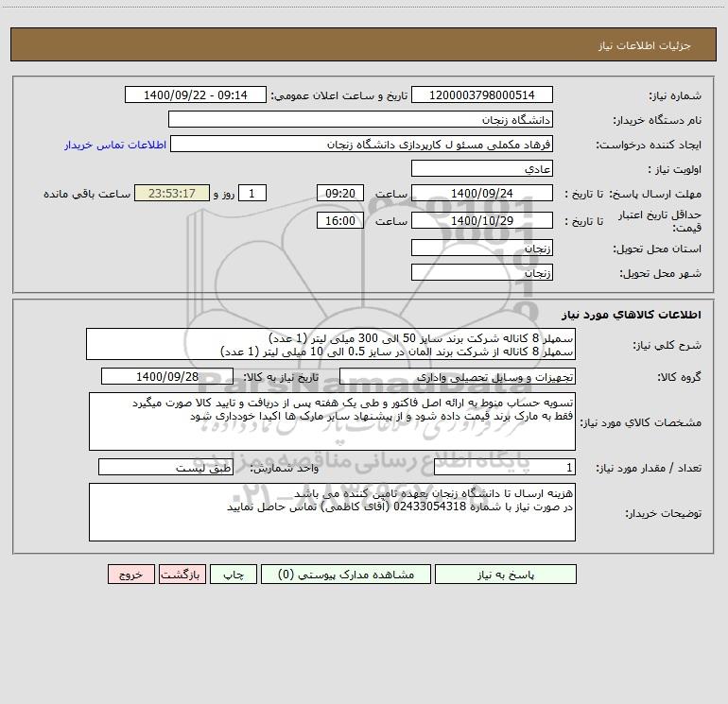The image size is (728, 704).
Task: Click the price validity date 1400/10/29
Action: point(482,220)
